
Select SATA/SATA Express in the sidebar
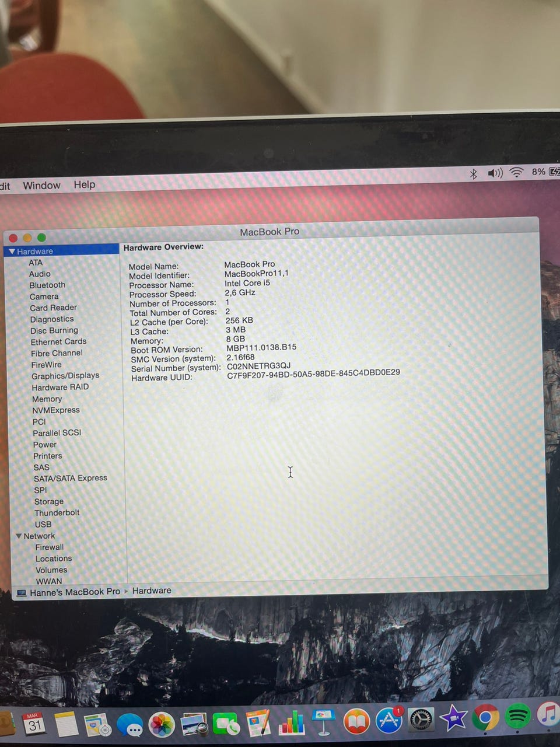tap(71, 478)
